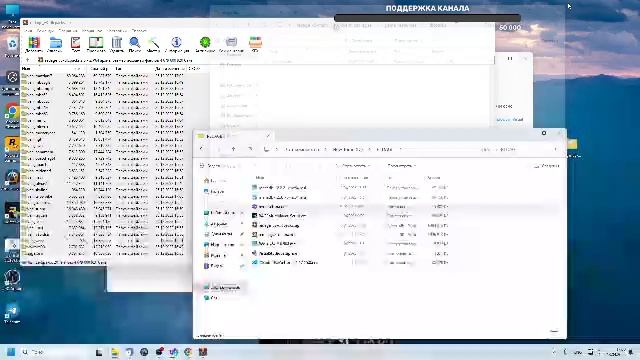Select Network in File Explorer navigation pane

(x=211, y=298)
